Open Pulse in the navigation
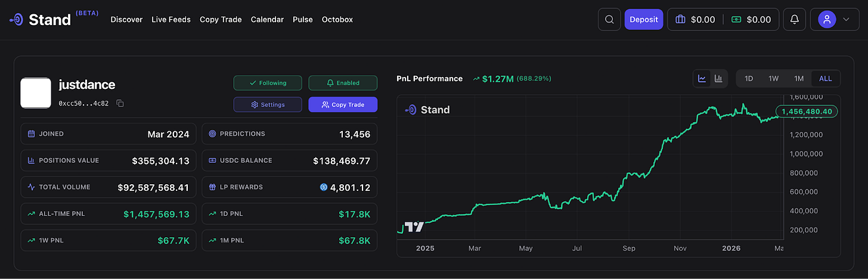 pyautogui.click(x=303, y=20)
